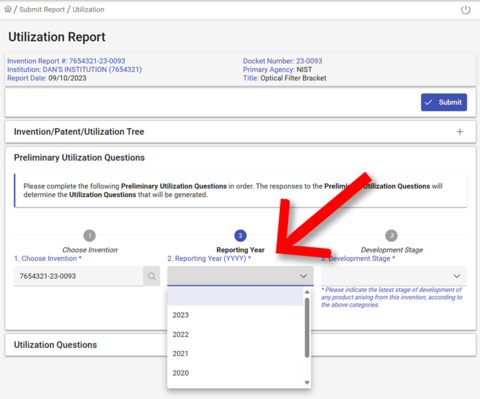Open the Development Stage dropdown
480x399 pixels.
[394, 276]
